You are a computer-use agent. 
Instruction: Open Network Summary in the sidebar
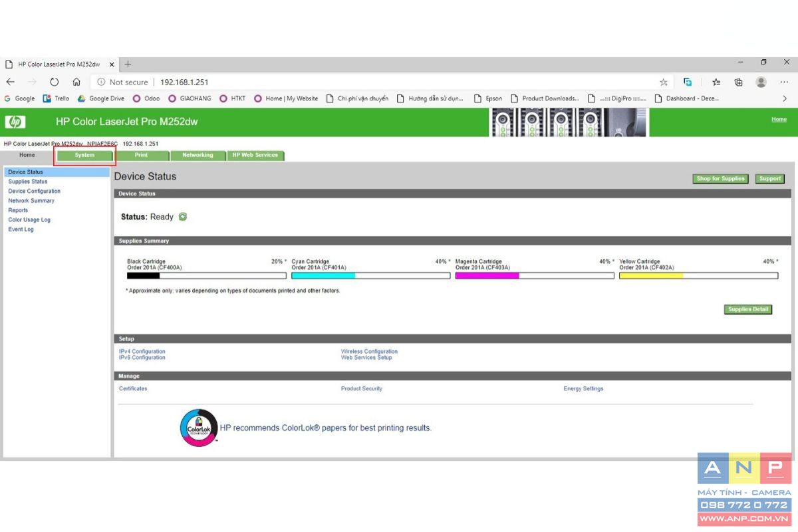(x=31, y=201)
